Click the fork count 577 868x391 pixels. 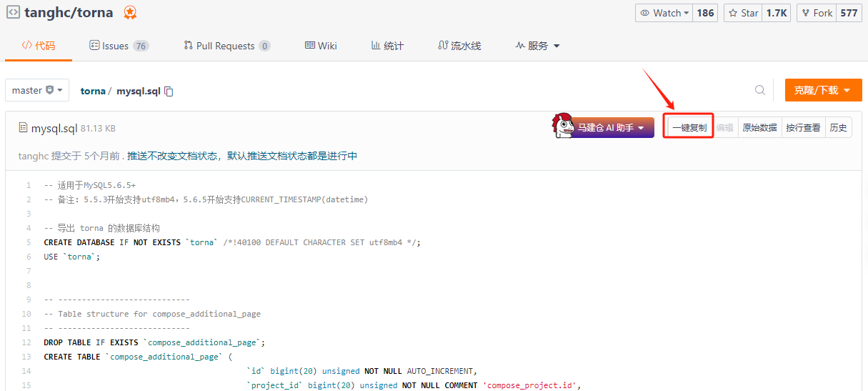tap(849, 13)
